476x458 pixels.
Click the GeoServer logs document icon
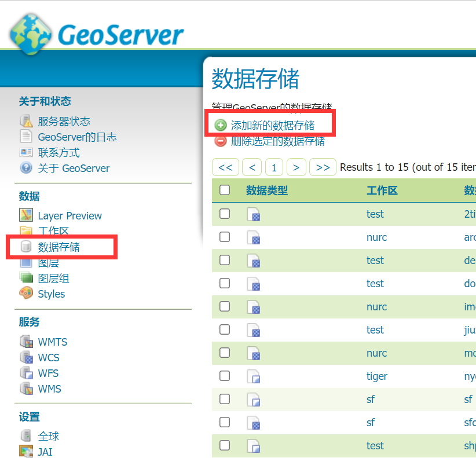click(x=26, y=136)
